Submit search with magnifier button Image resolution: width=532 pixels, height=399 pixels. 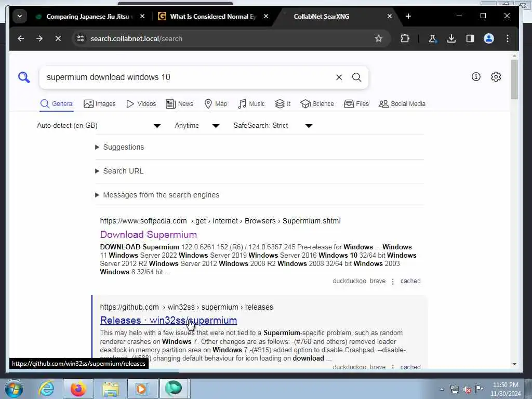coord(356,77)
